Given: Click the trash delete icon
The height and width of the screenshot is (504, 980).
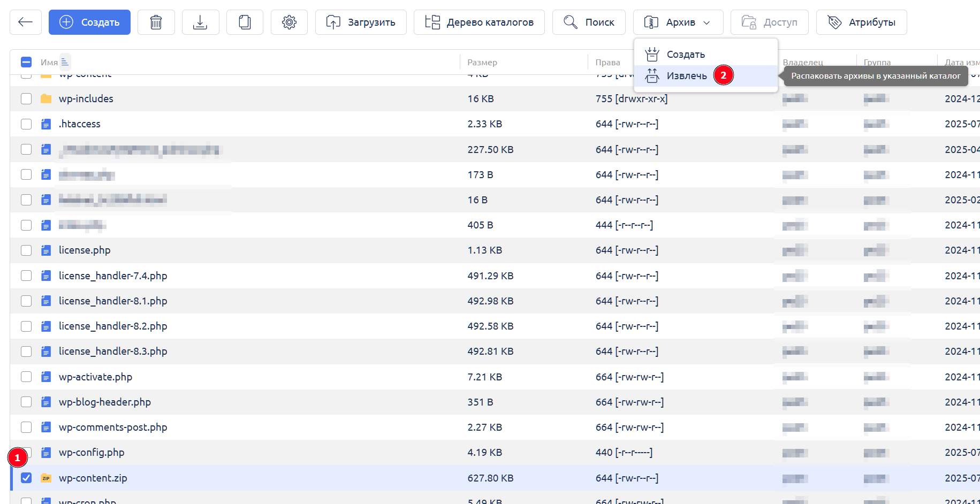Looking at the screenshot, I should tap(156, 22).
